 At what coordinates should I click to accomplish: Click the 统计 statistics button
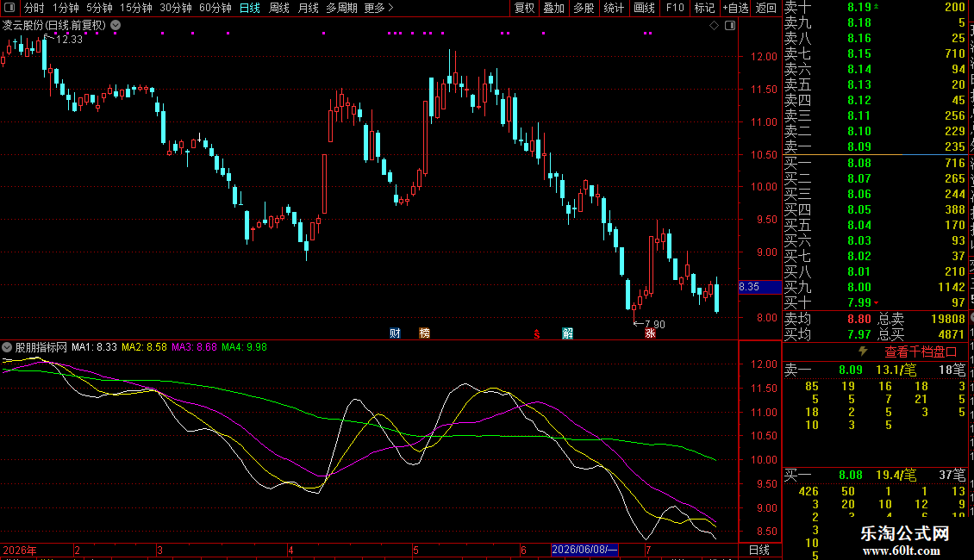point(614,8)
